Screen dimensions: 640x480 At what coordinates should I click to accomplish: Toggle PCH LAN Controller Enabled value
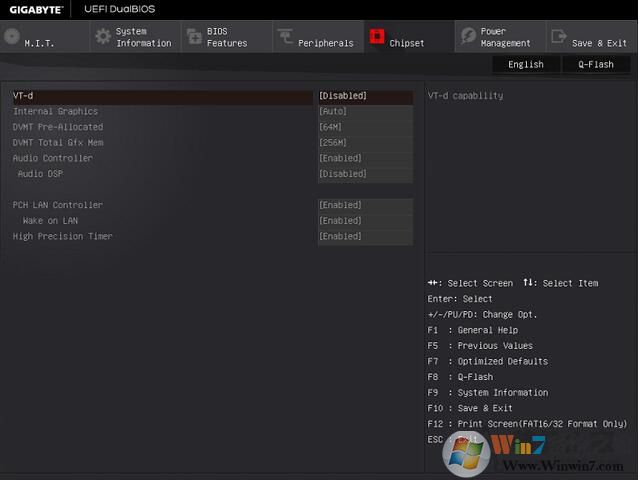pyautogui.click(x=364, y=205)
